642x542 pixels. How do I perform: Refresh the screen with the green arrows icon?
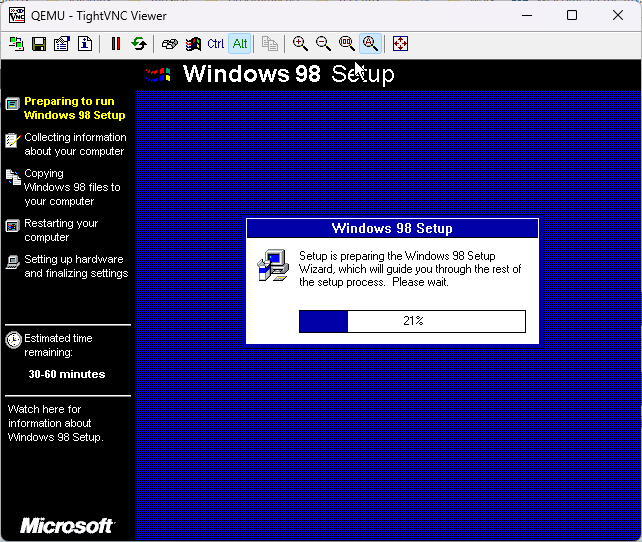point(139,44)
